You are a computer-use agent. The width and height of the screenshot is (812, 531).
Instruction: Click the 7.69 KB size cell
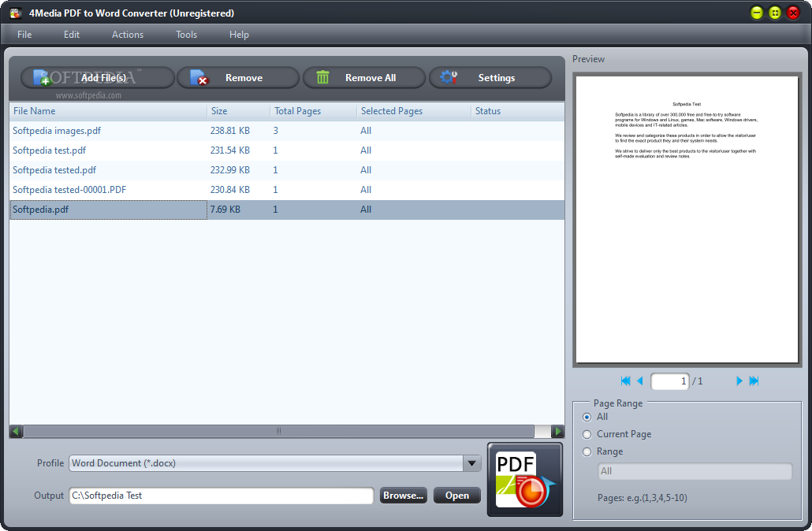225,210
